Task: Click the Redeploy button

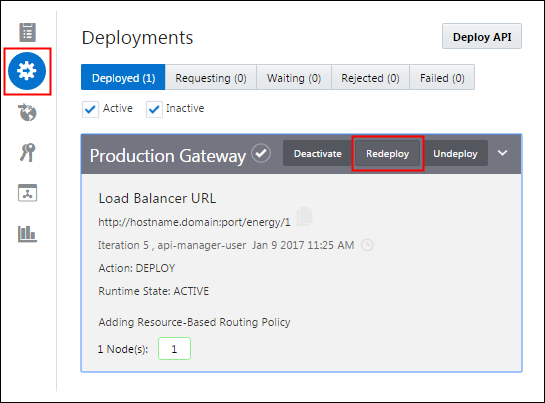Action: [387, 153]
